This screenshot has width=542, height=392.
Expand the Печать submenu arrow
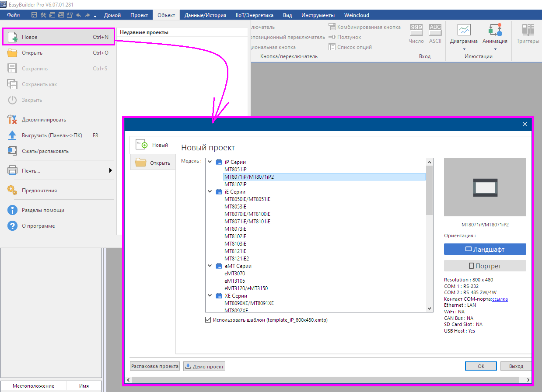coord(111,170)
